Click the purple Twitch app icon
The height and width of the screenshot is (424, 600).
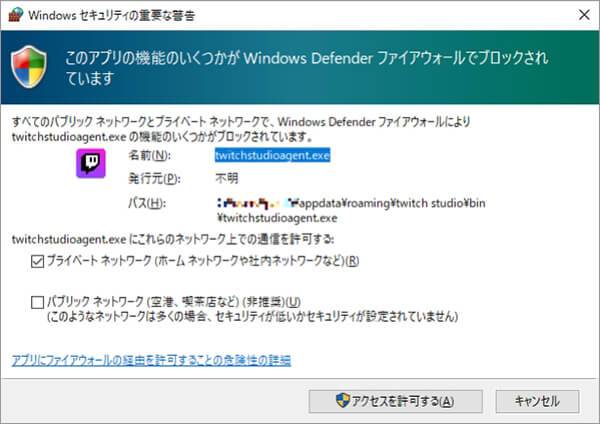point(91,163)
